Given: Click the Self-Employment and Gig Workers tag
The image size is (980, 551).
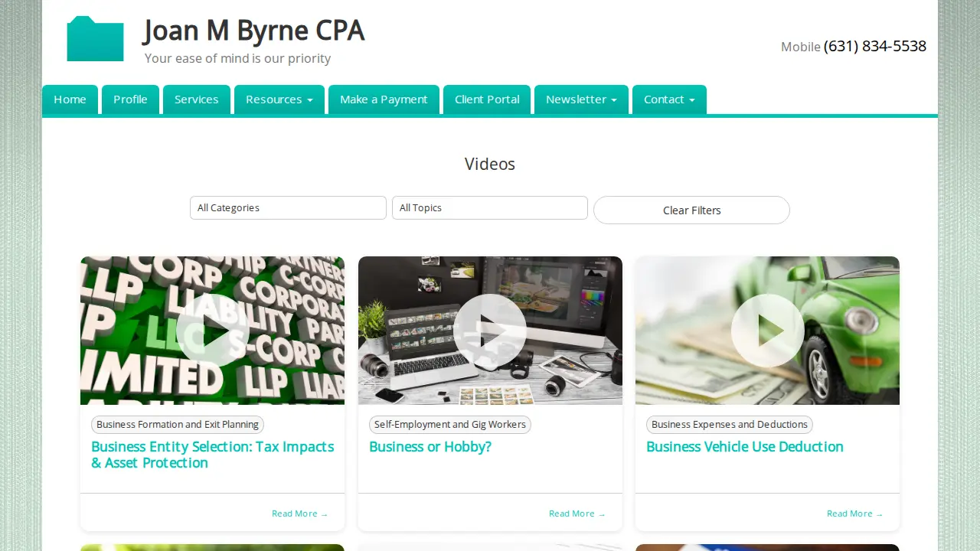Looking at the screenshot, I should pos(450,425).
